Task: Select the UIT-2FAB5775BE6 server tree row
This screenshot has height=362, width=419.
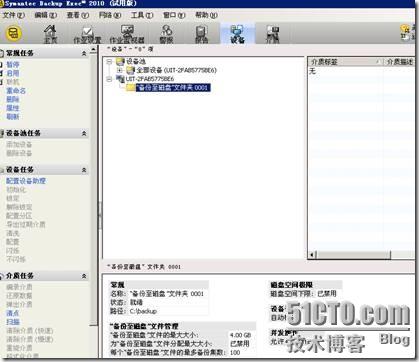Action: [149, 79]
